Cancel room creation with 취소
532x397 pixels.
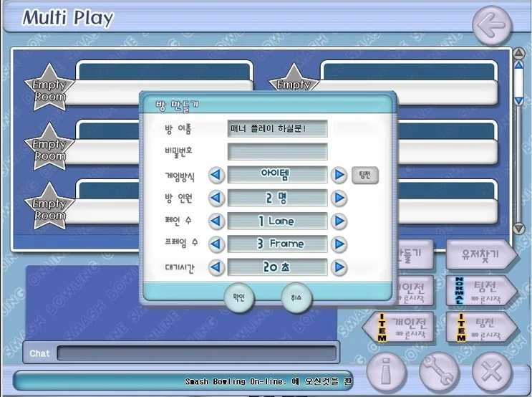coord(296,297)
